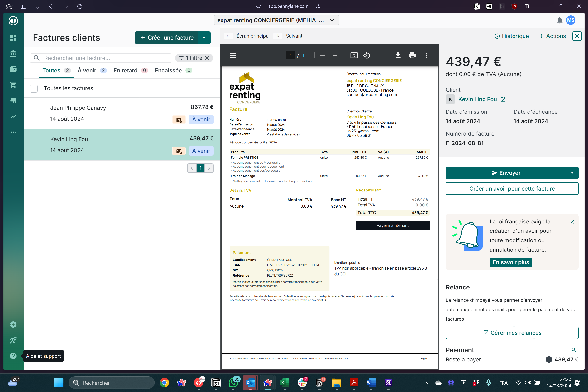588x392 pixels.
Task: Fit the PDF page to window
Action: coord(354,55)
